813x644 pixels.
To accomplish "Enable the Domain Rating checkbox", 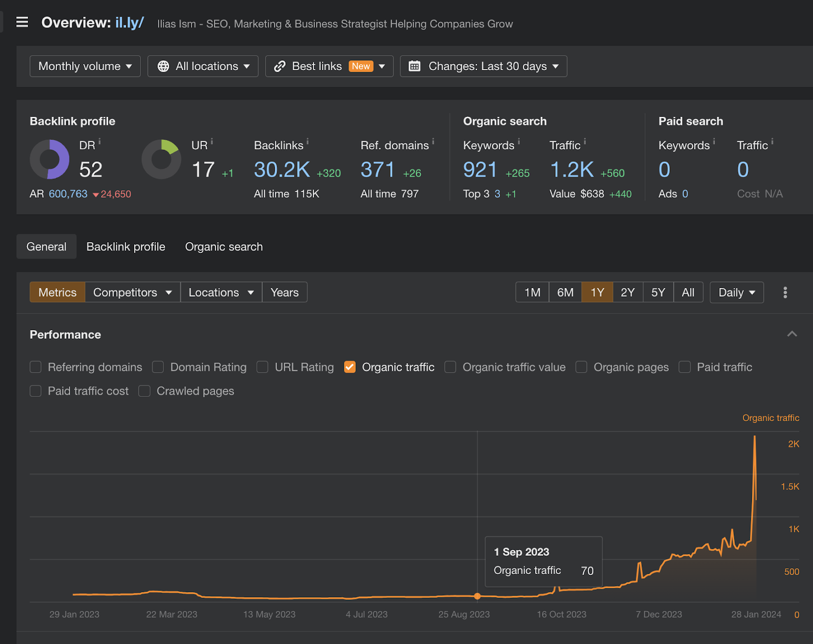I will click(x=158, y=367).
